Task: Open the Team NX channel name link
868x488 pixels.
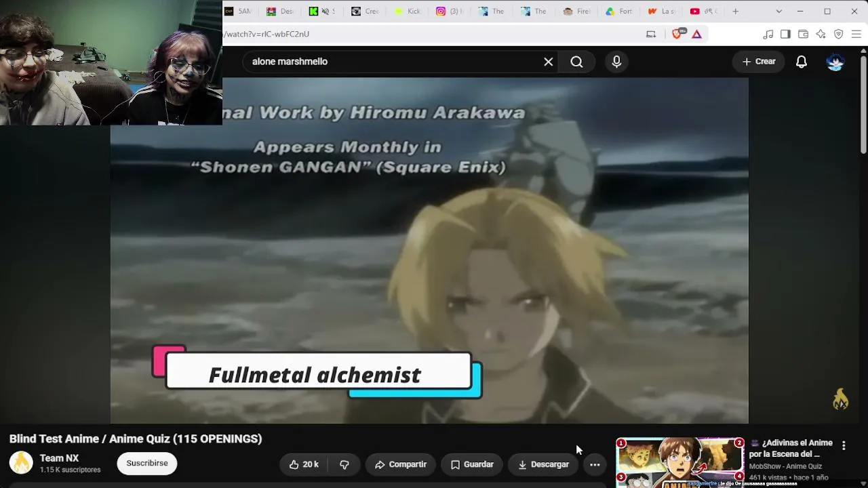Action: coord(59,458)
